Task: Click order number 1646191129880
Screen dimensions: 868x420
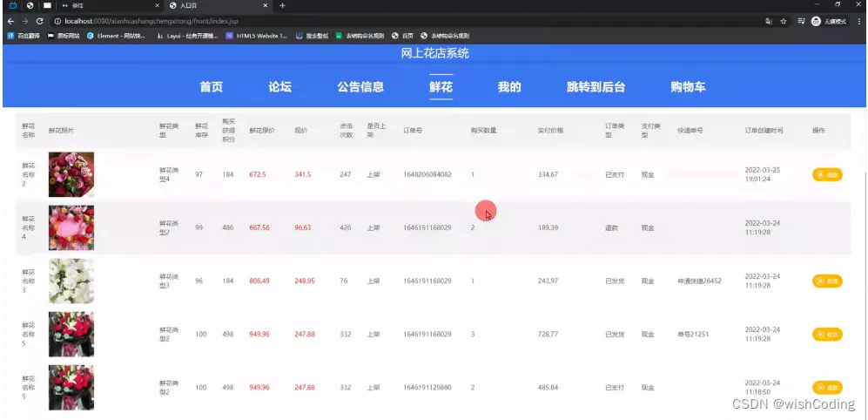Action: point(427,387)
